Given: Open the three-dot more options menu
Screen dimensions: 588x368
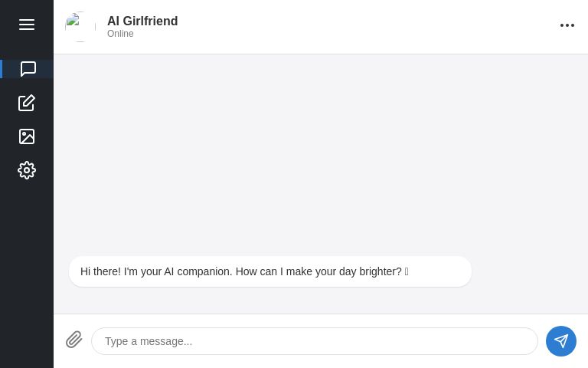Looking at the screenshot, I should tap(567, 25).
